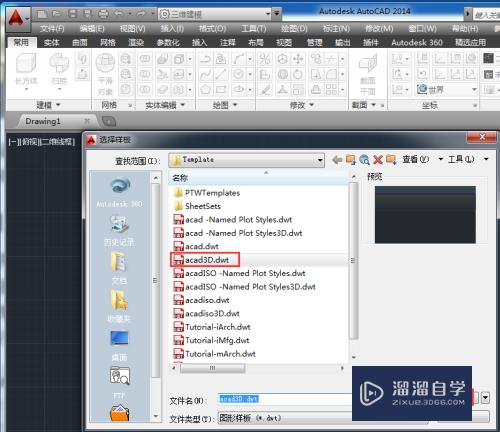Click the Back arrow icon in template dialog
The height and width of the screenshot is (432, 500).
point(337,160)
